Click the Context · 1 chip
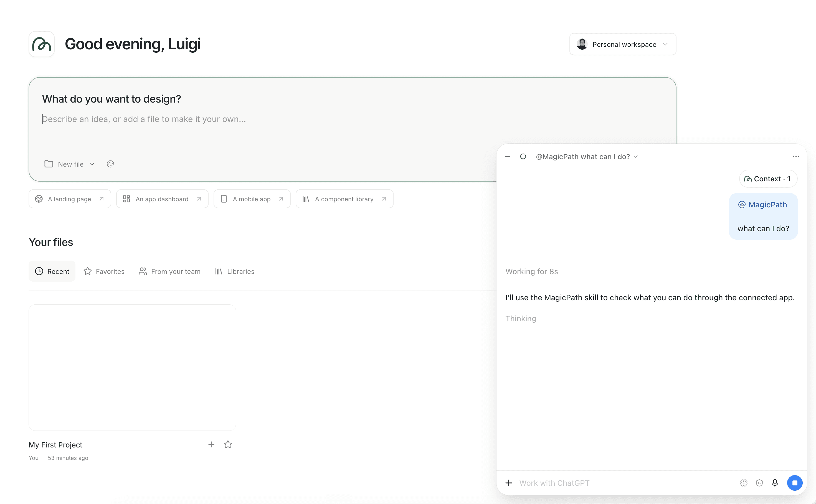816x504 pixels. pyautogui.click(x=768, y=179)
